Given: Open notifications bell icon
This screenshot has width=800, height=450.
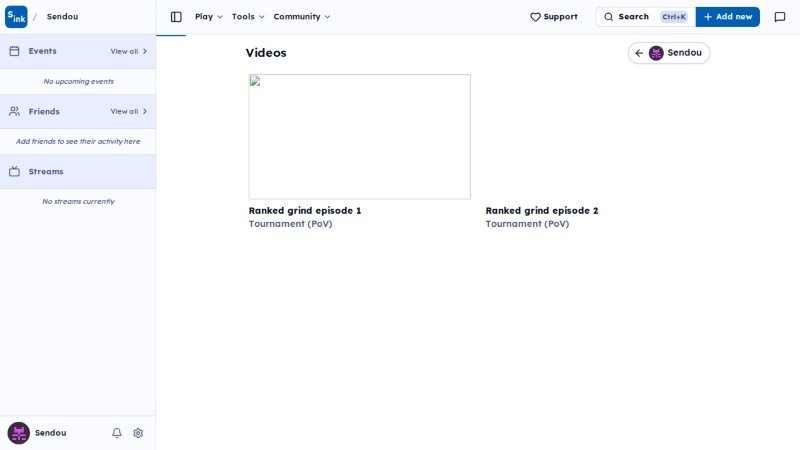Looking at the screenshot, I should click(x=117, y=433).
